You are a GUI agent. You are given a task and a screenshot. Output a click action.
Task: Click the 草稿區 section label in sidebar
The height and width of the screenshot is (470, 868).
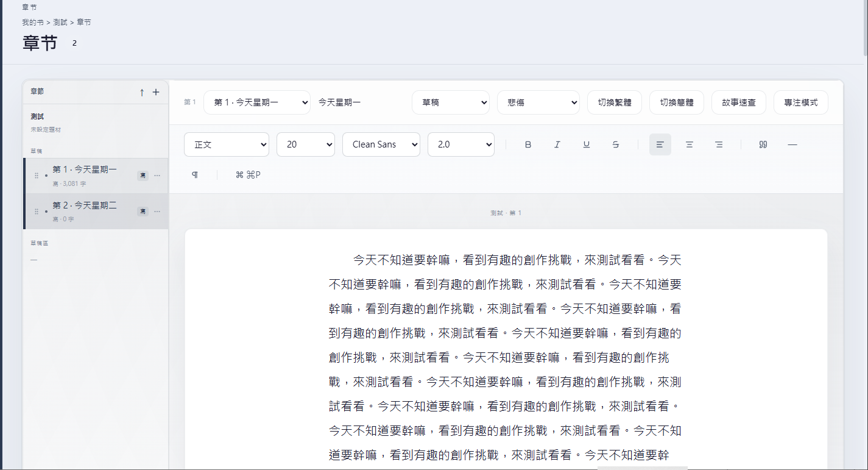pyautogui.click(x=39, y=243)
